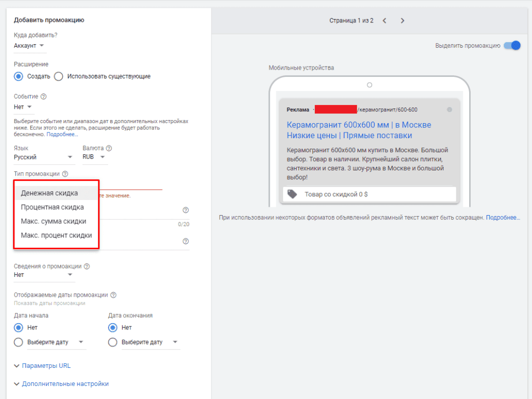
Task: Select Выберите дату radio under Дата окончания
Action: pos(113,342)
